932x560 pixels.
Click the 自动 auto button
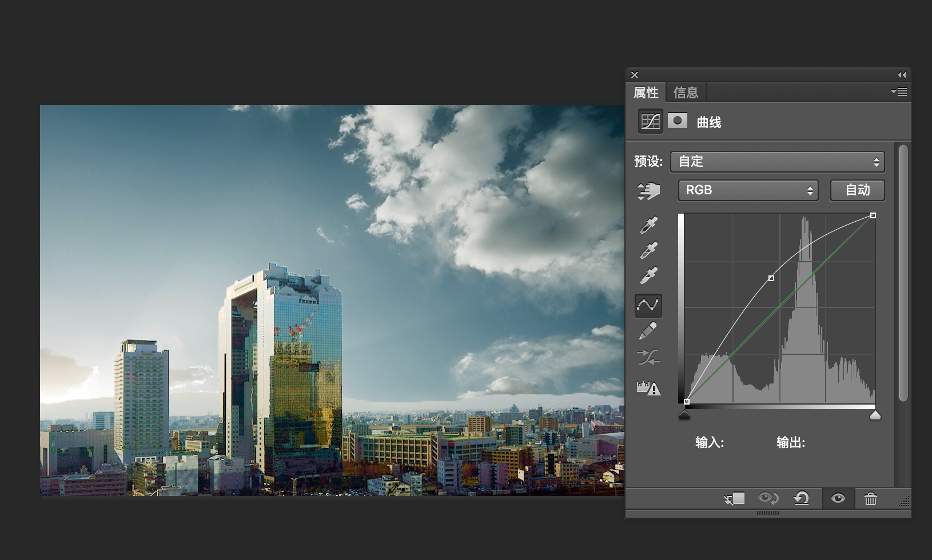[x=858, y=190]
